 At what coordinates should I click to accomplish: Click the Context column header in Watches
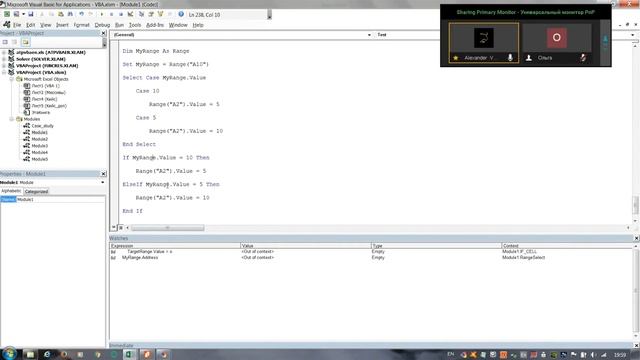coord(567,246)
